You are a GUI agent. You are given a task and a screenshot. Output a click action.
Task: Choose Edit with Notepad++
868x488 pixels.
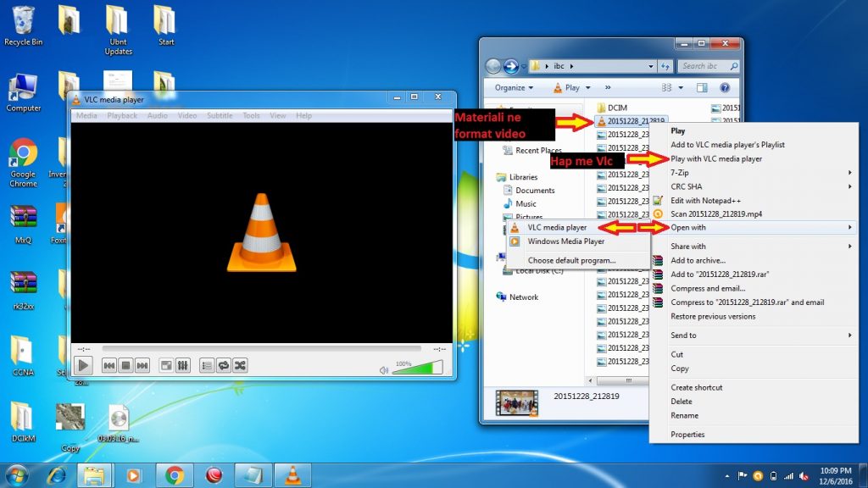(x=754, y=200)
